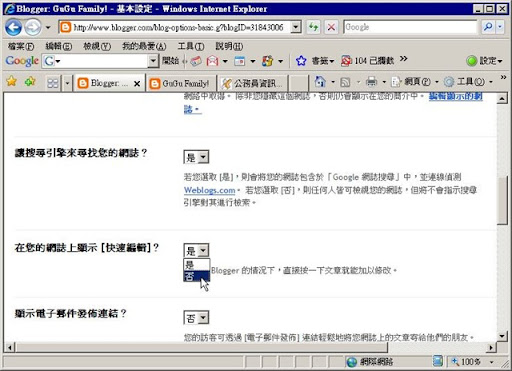Click the browser Forward arrow button
Screen dimensions: 512x371
33,27
